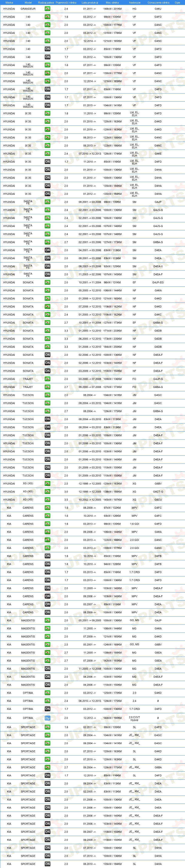Click petrol icon in SONATA 184kW row
Image resolution: width=185 pixels, height=868 pixels.
tap(48, 347)
